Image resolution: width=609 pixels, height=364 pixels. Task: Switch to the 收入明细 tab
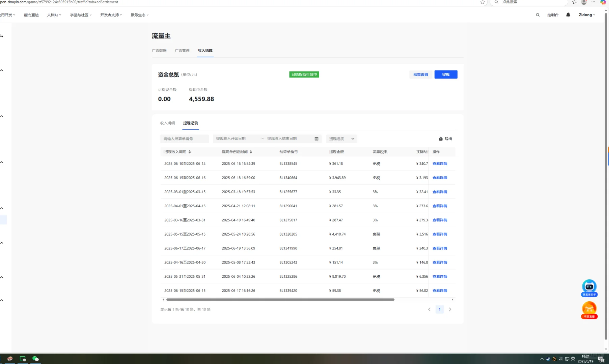[167, 123]
